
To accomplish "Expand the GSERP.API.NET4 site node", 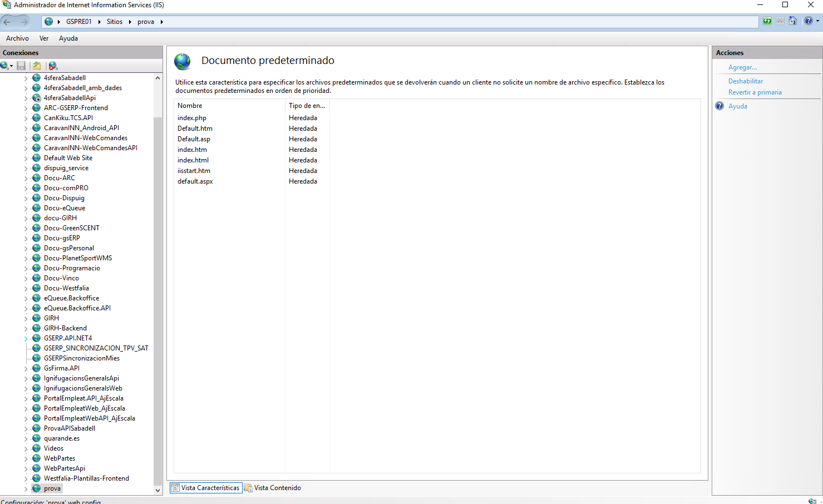I will (26, 339).
